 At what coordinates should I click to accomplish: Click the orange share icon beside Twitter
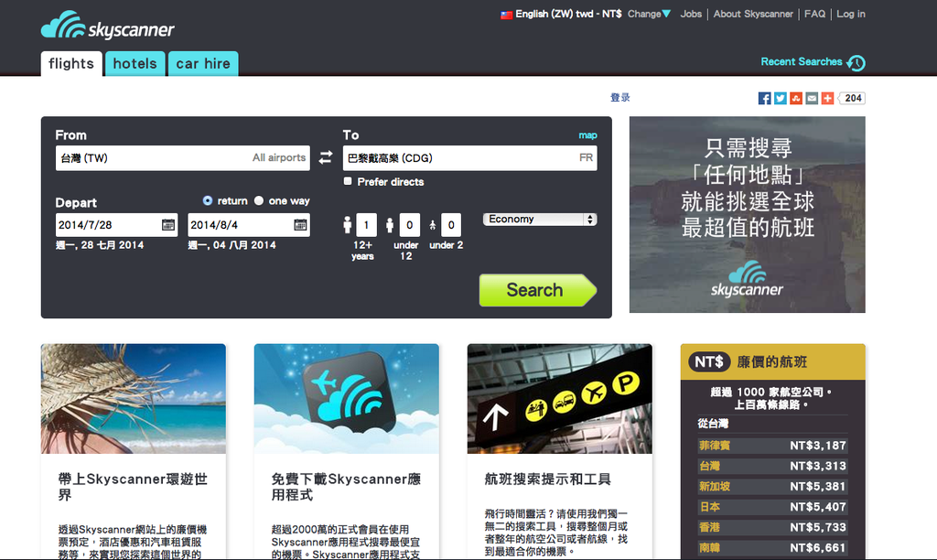(x=795, y=98)
